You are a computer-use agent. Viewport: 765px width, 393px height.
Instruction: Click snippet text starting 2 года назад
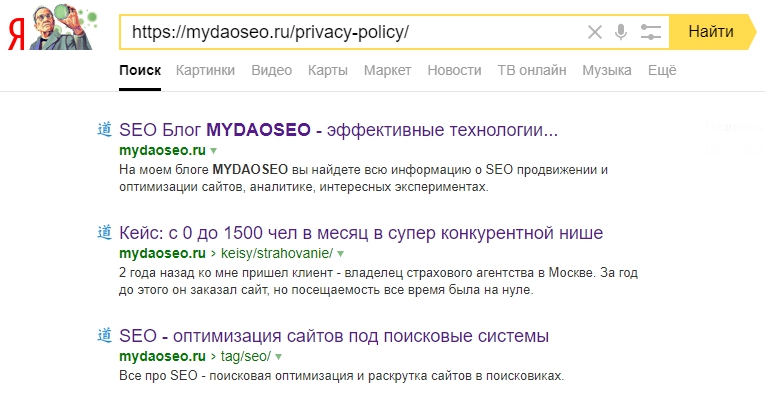(378, 281)
